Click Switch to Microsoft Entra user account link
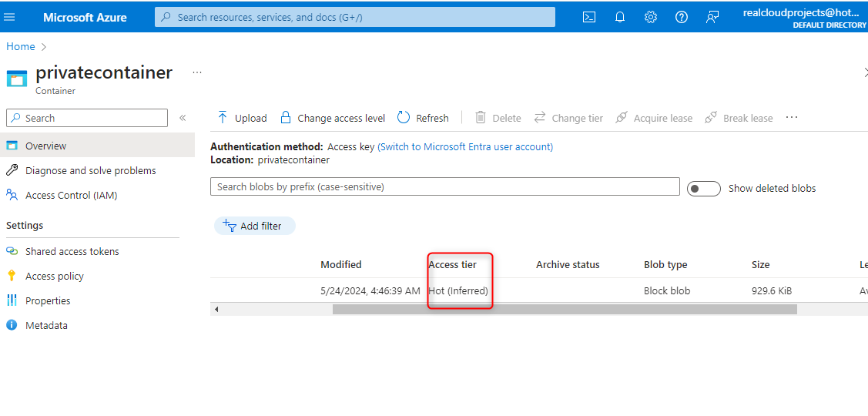Screen dimensions: 868x416 [x=465, y=147]
